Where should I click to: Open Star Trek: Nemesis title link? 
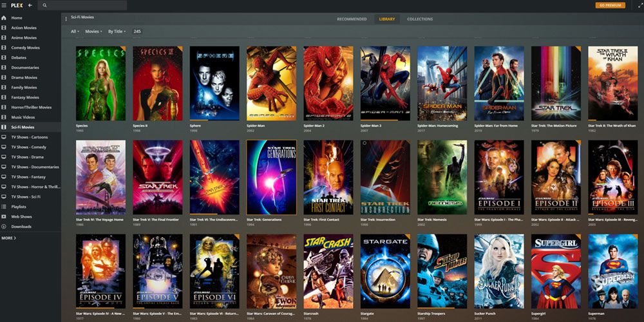click(431, 220)
